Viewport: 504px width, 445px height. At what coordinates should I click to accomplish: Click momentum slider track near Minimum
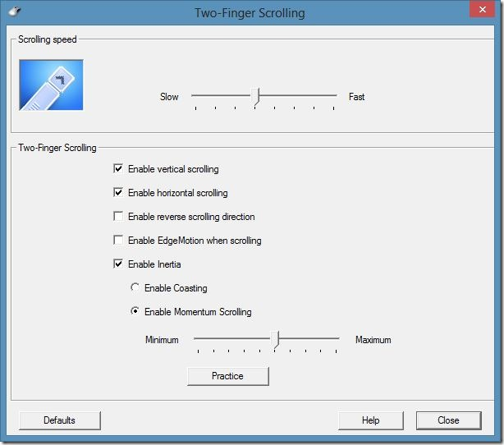202,337
